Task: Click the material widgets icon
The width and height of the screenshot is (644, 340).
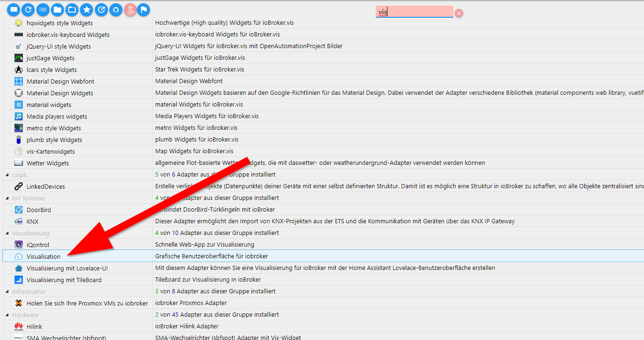Action: tap(19, 105)
